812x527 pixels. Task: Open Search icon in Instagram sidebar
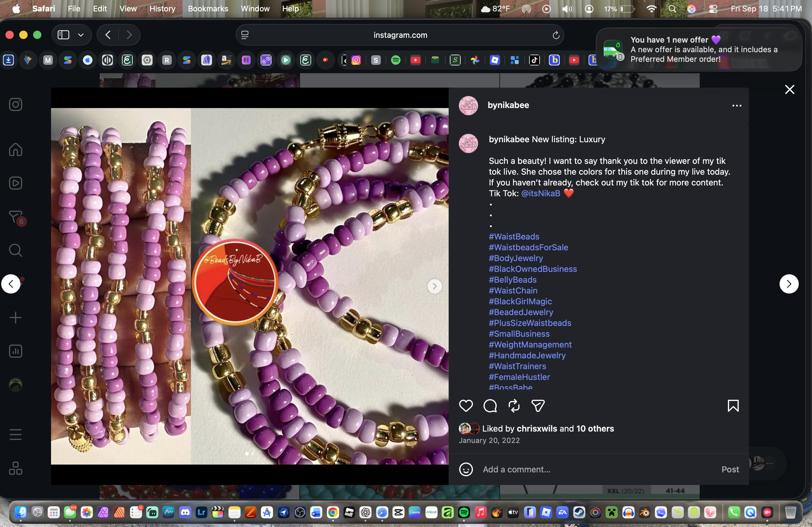[16, 250]
